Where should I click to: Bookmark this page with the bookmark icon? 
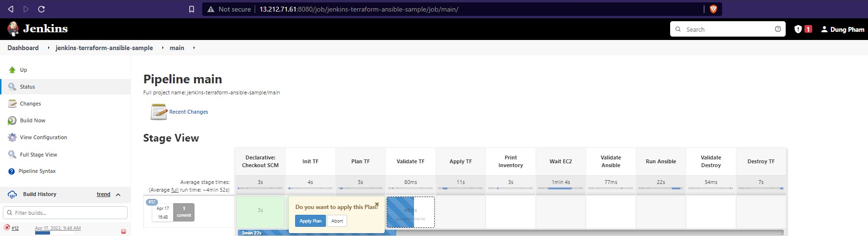click(x=192, y=9)
